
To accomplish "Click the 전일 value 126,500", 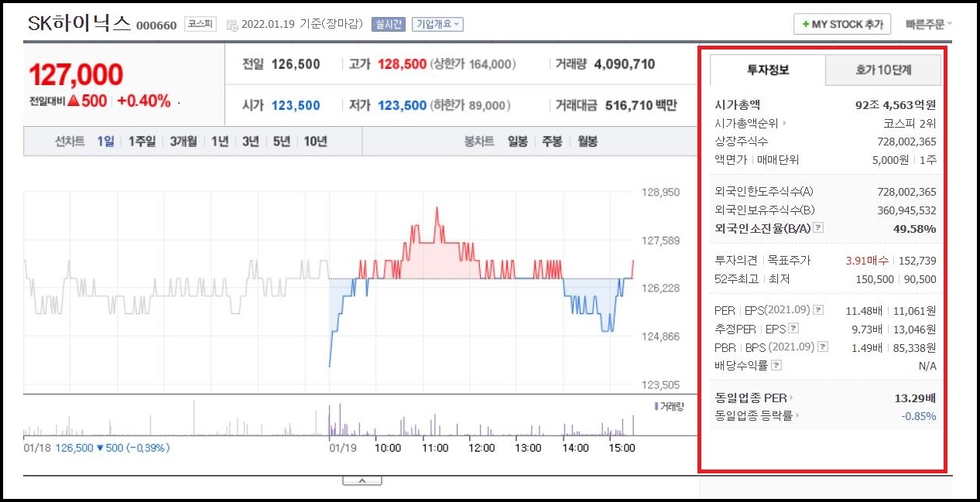I will tap(296, 64).
